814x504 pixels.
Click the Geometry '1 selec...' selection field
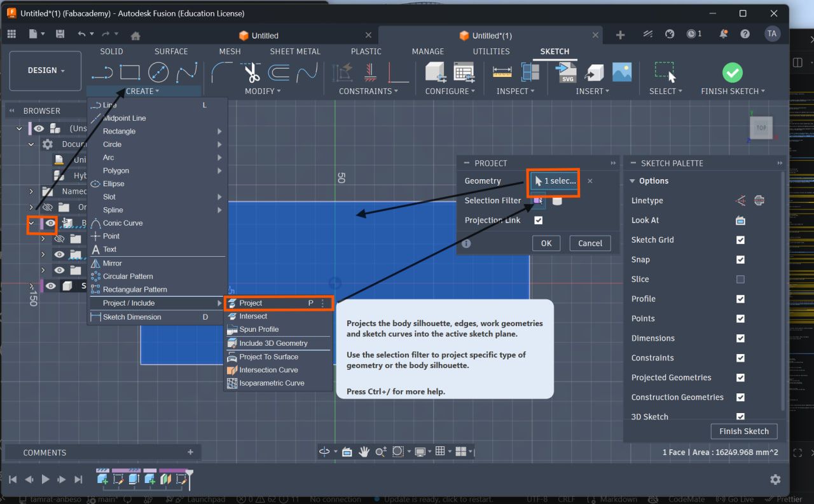(555, 181)
